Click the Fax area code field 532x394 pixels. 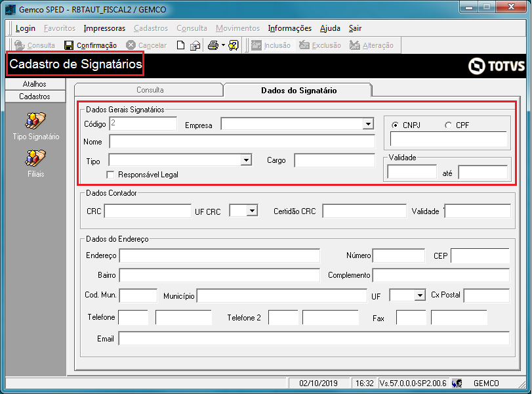pos(411,317)
